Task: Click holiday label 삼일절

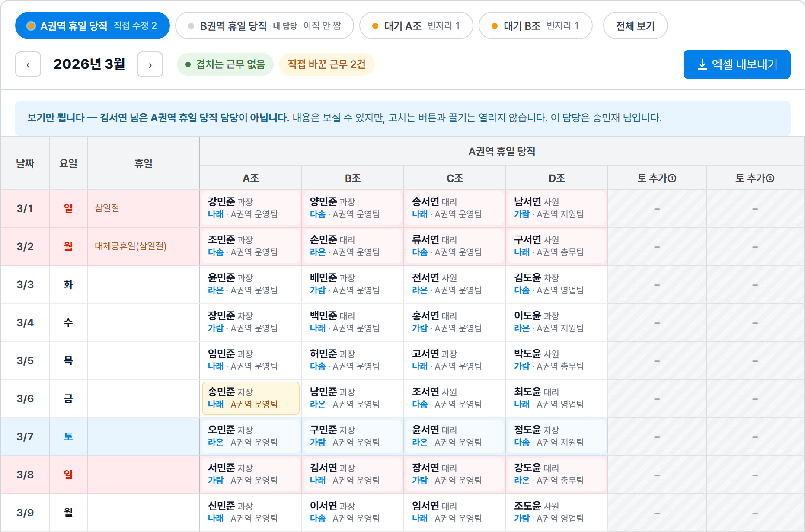Action: 107,208
